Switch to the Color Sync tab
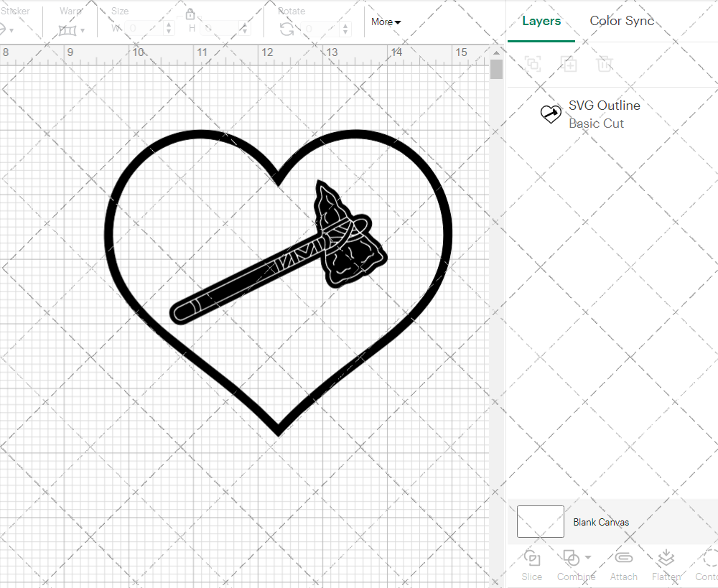The image size is (718, 588). pyautogui.click(x=622, y=21)
